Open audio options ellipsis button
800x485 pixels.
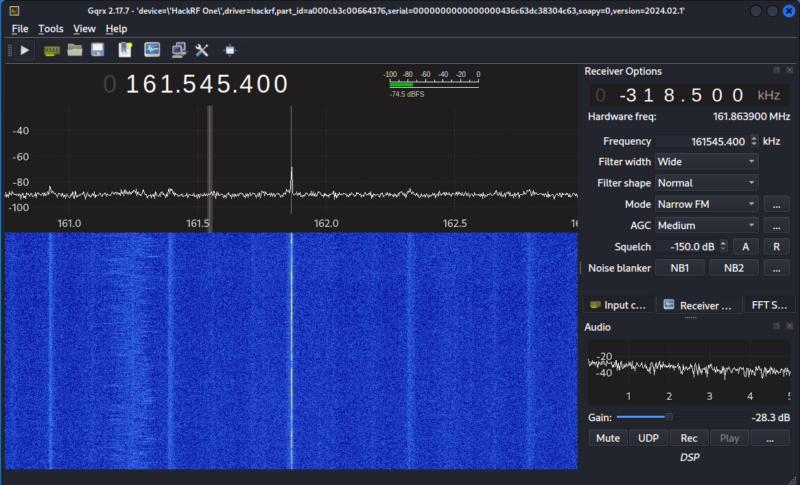coord(770,438)
